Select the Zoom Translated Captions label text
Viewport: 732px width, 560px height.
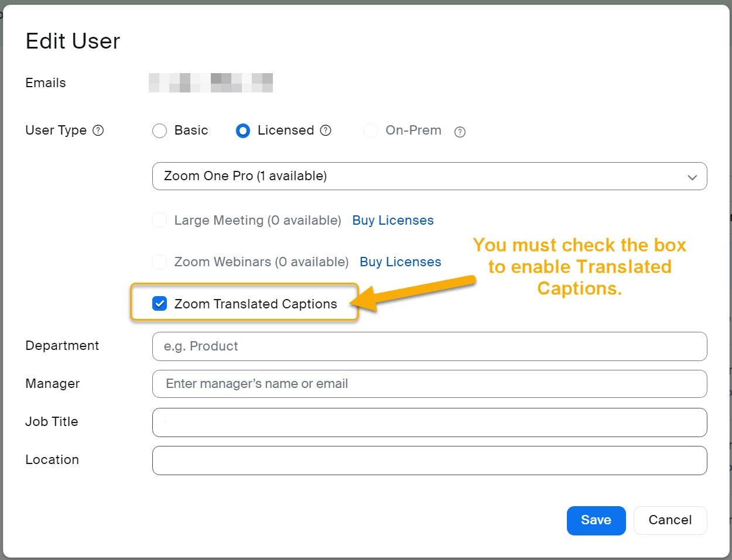coord(255,304)
